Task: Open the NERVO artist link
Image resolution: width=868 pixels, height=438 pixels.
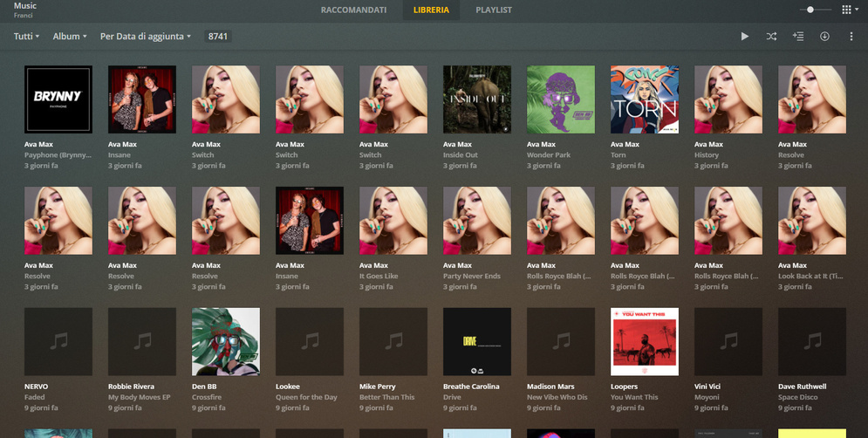Action: 36,387
